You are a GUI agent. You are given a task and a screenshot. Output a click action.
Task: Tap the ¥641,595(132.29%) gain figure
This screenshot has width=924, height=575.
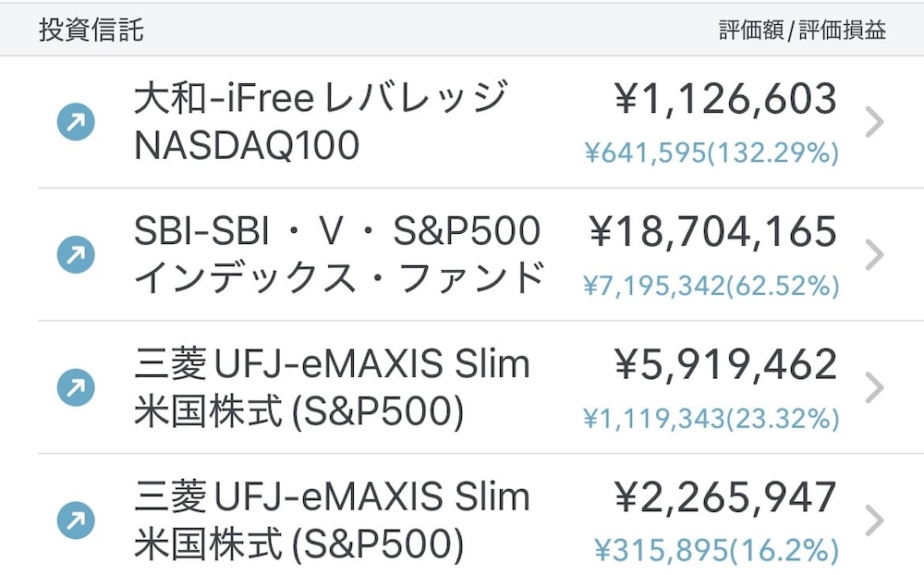click(711, 153)
